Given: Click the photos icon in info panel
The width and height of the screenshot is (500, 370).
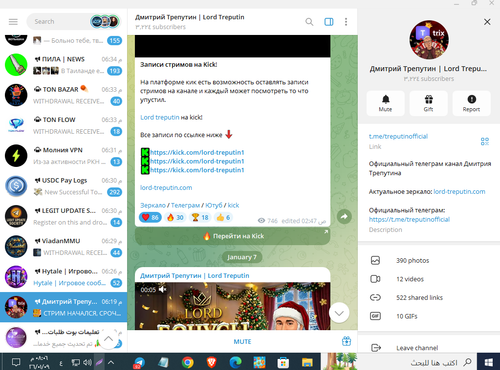Looking at the screenshot, I should (x=375, y=260).
